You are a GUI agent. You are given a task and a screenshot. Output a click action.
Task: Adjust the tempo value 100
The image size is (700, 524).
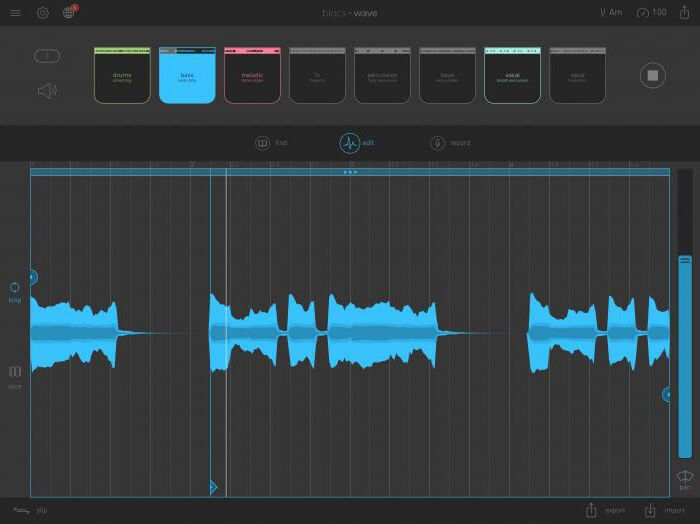651,12
